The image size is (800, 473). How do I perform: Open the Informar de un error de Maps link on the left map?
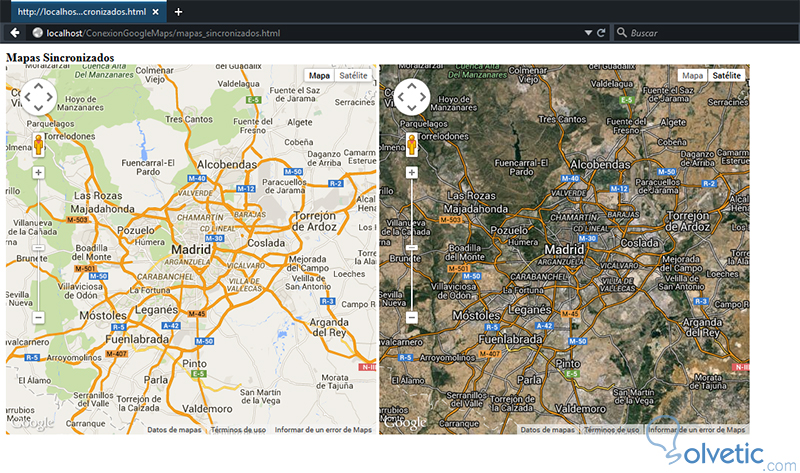[323, 430]
